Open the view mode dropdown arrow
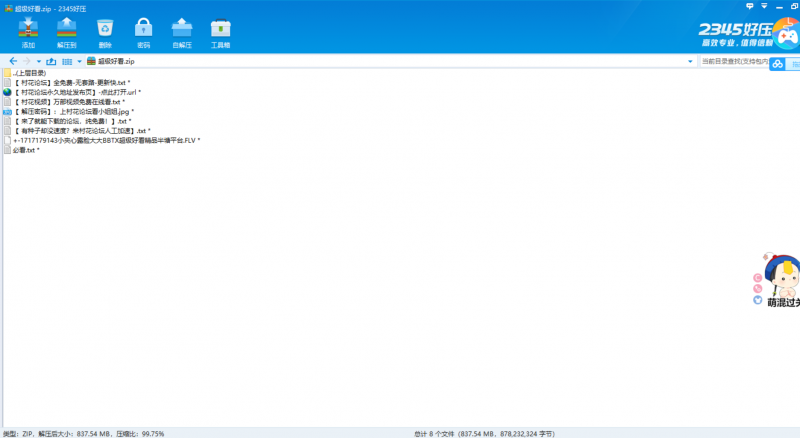 80,62
